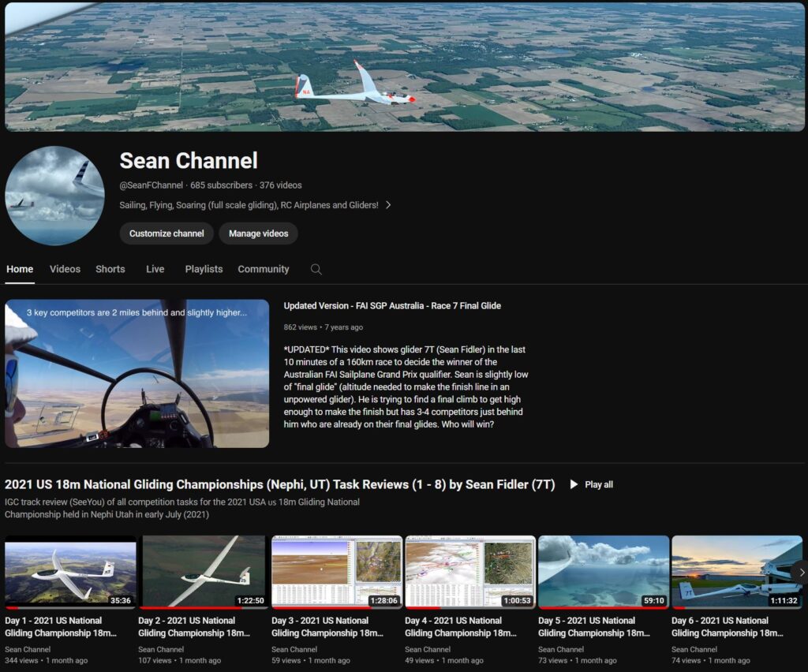Image resolution: width=808 pixels, height=672 pixels.
Task: Expand the channel description chevron
Action: (388, 205)
